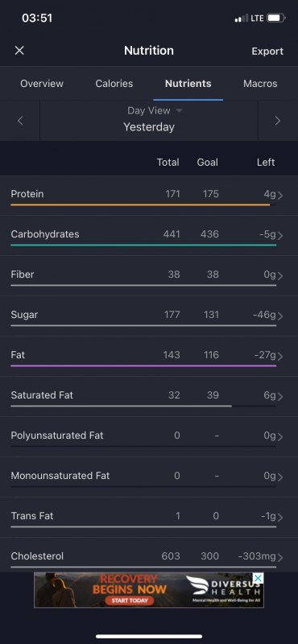Screen dimensions: 298x644
Task: Switch to the Macros tab
Action: (260, 84)
